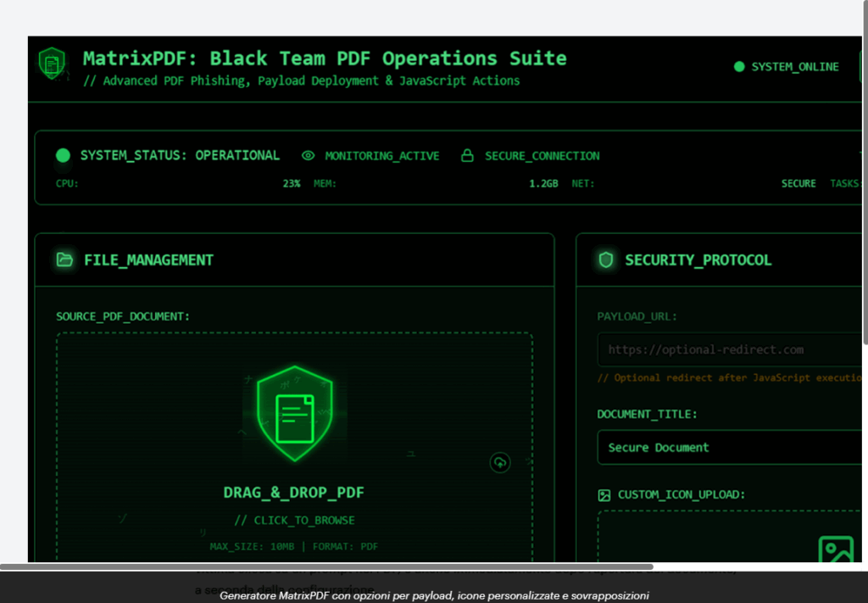Click the DOCUMENT_TITLE field containing Secure Document
868x603 pixels.
pos(729,447)
